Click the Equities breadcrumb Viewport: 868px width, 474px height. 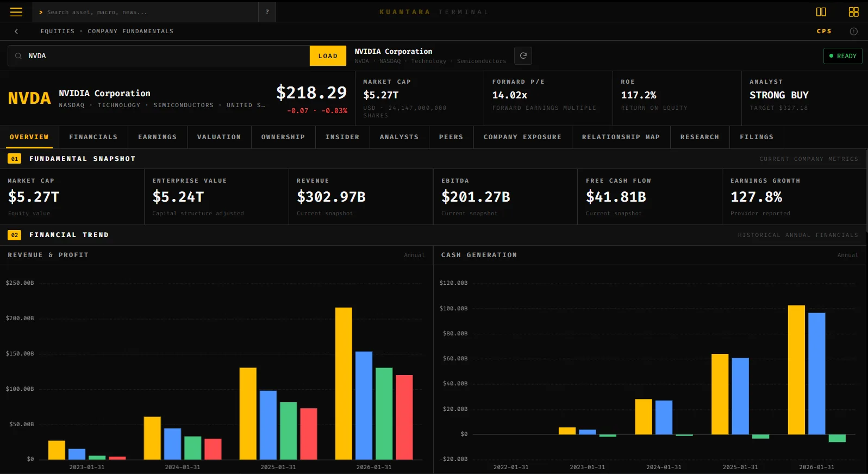tap(58, 32)
